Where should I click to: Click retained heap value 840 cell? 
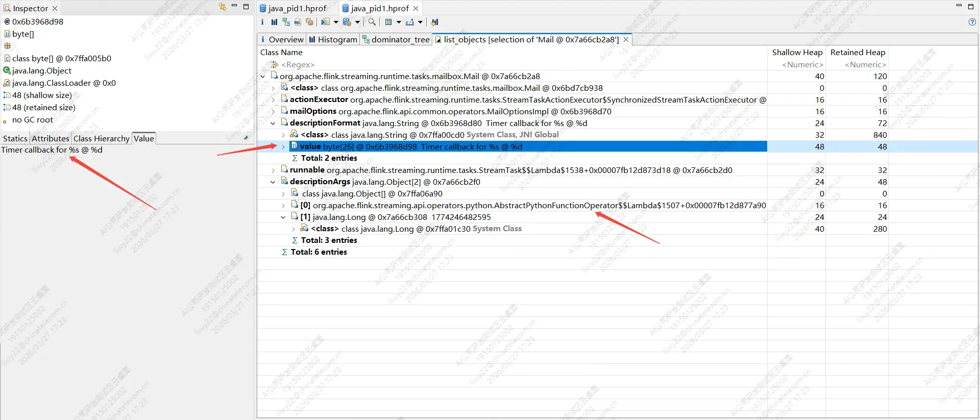pyautogui.click(x=880, y=135)
